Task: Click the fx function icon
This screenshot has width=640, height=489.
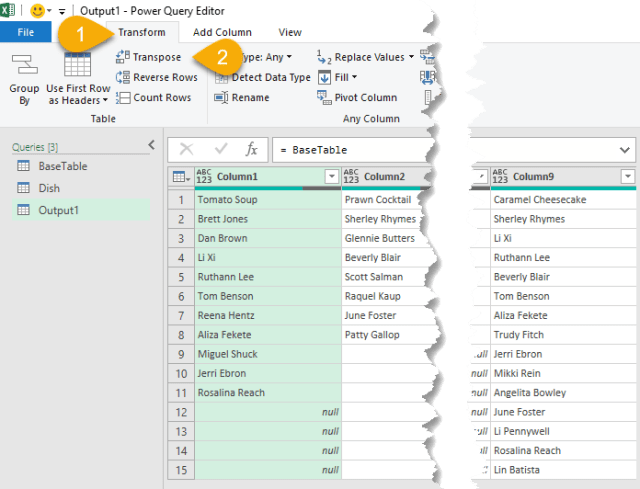Action: pyautogui.click(x=251, y=149)
